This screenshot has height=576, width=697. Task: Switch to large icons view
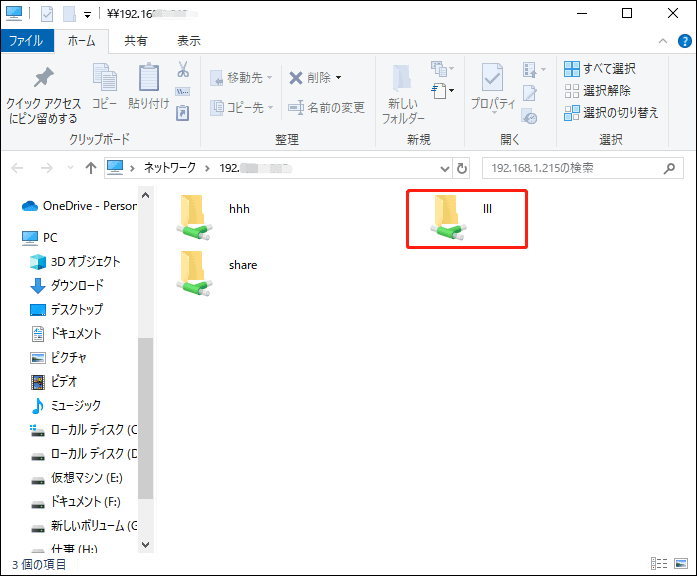(681, 564)
